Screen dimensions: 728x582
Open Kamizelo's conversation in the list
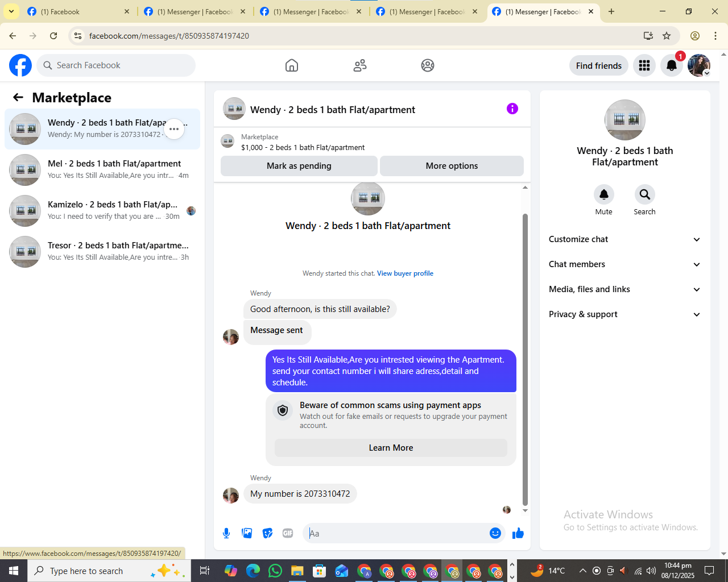coord(102,211)
